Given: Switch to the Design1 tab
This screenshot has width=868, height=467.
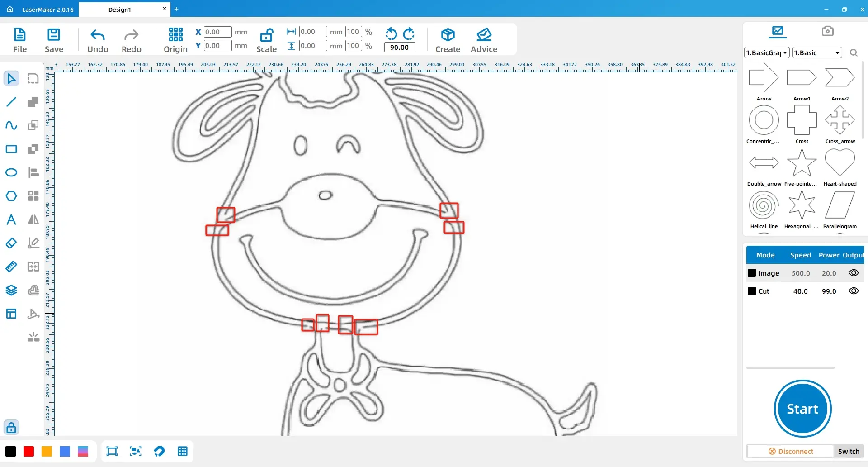Looking at the screenshot, I should point(120,10).
